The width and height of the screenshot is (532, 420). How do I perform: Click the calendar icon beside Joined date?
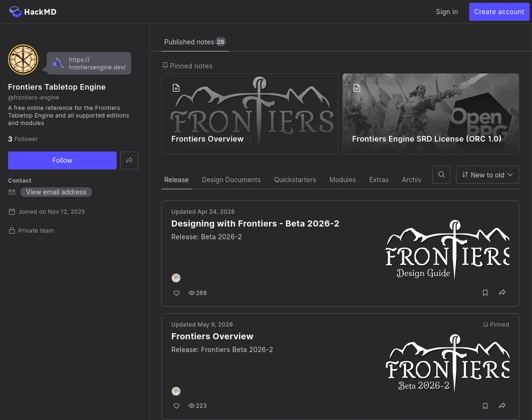[12, 212]
